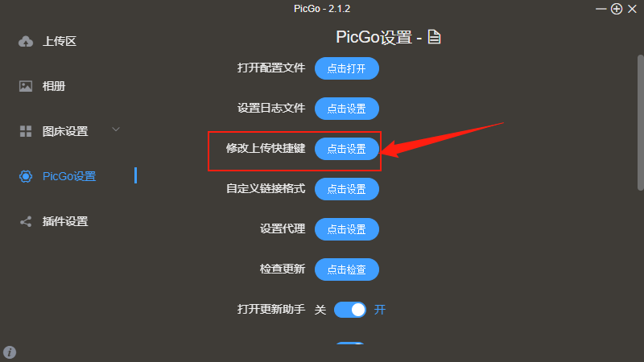Click the share icon beside 插件设置
This screenshot has height=362, width=644.
coord(26,222)
